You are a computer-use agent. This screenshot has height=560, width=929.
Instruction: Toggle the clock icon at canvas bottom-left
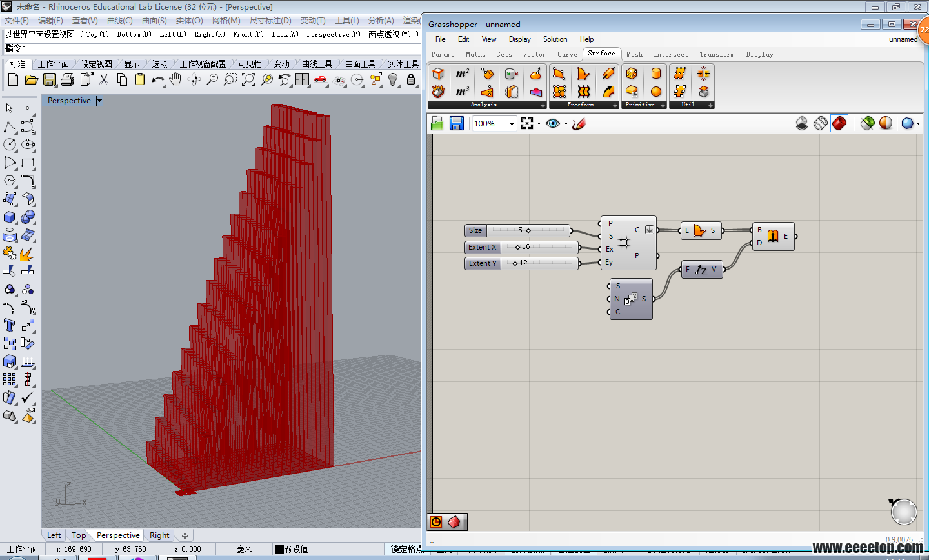pos(436,522)
